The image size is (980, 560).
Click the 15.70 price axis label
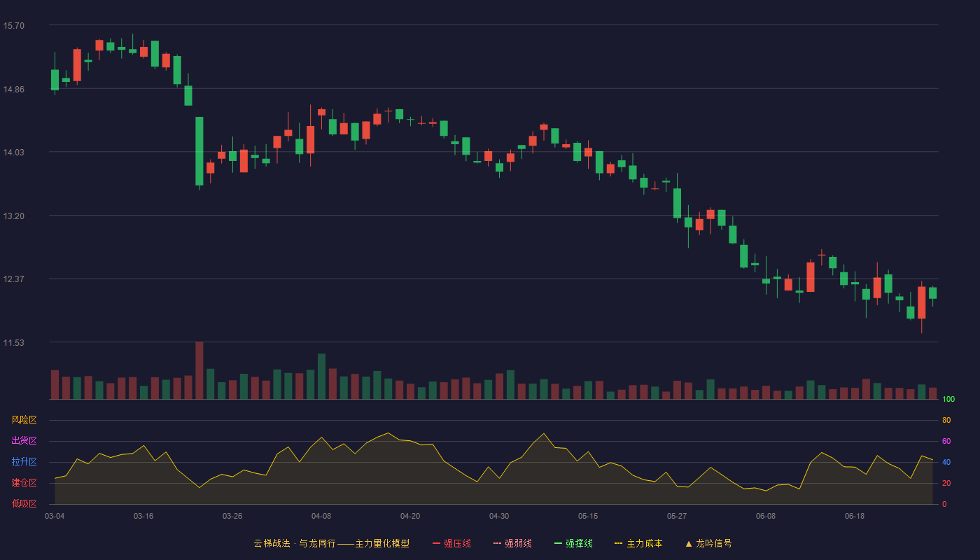click(13, 26)
